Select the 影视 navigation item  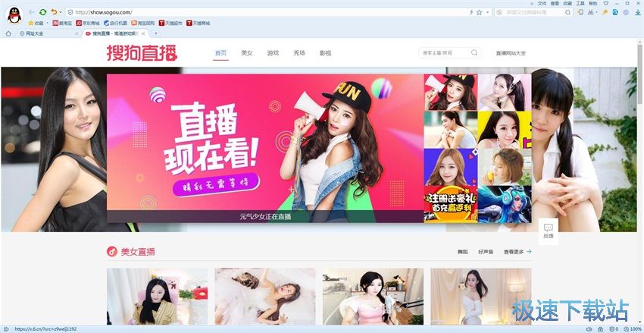click(x=325, y=53)
